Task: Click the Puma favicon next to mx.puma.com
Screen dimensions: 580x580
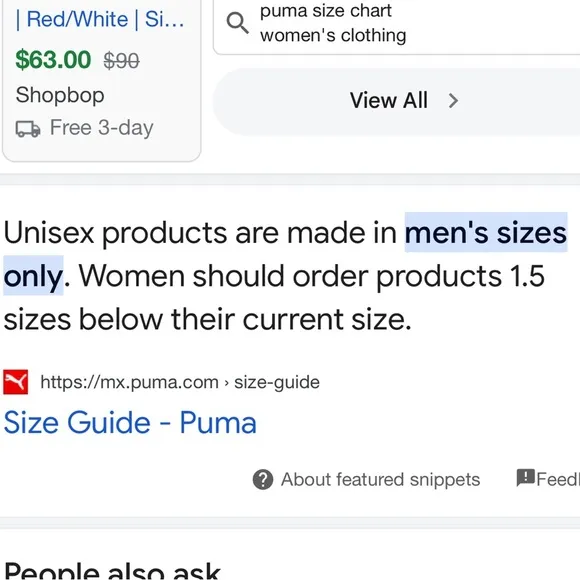Action: [16, 382]
